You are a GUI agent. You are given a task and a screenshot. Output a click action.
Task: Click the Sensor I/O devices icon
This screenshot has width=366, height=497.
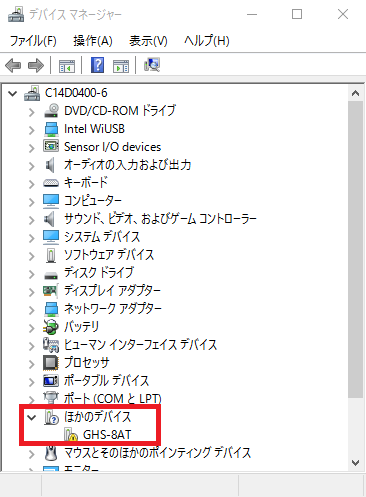51,147
